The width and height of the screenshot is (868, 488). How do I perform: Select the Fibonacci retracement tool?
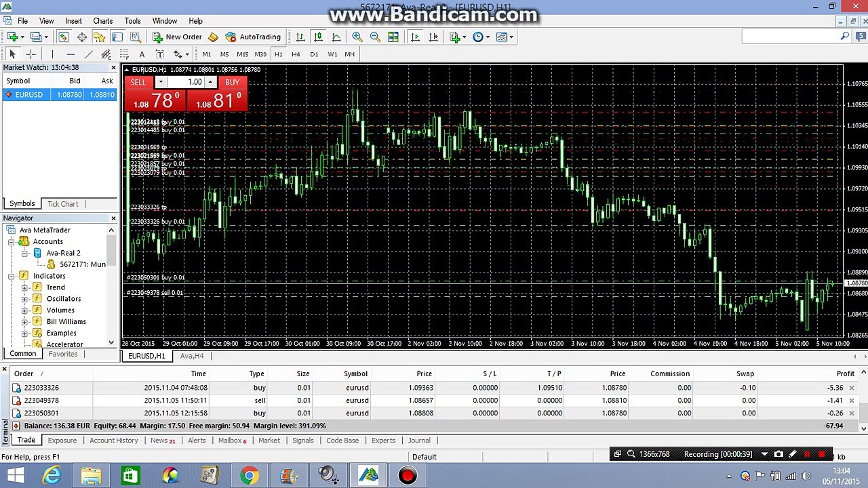pos(124,54)
